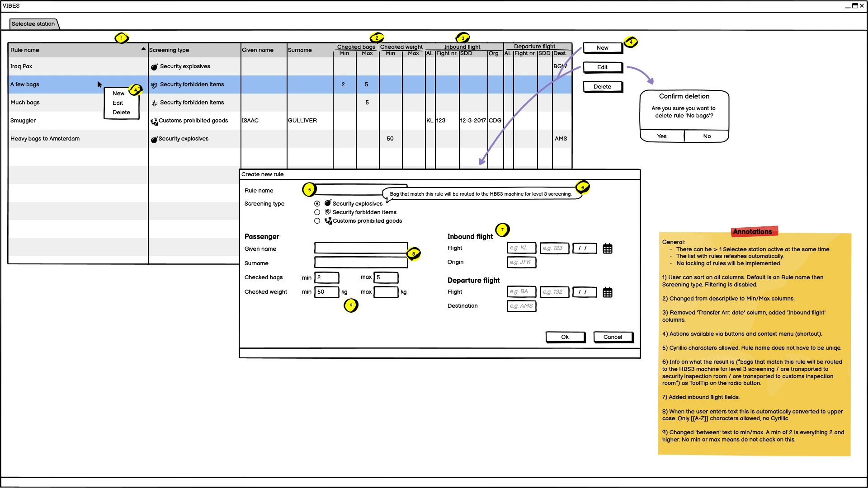This screenshot has height=488, width=868.
Task: Click Yes to confirm rule deletion
Action: coord(661,136)
